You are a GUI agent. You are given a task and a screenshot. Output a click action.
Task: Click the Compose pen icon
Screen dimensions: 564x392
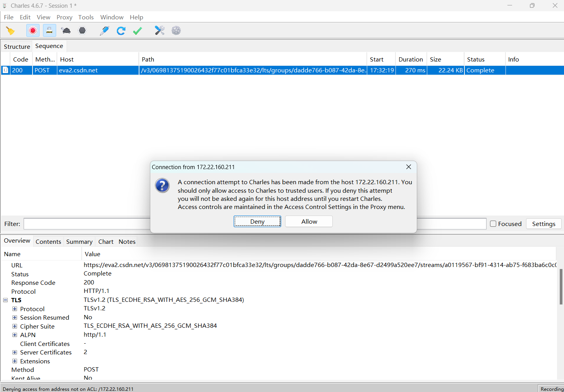104,31
